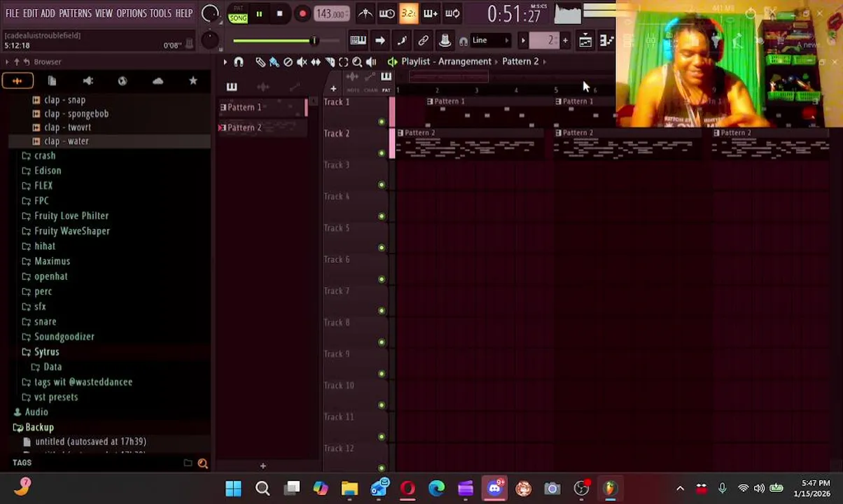Open Browser options arrow menu
Screen dimensions: 843x504
pyautogui.click(x=7, y=62)
